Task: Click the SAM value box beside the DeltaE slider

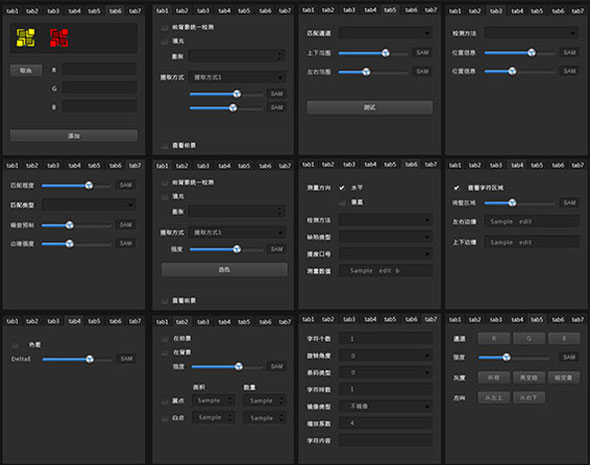Action: click(x=126, y=359)
